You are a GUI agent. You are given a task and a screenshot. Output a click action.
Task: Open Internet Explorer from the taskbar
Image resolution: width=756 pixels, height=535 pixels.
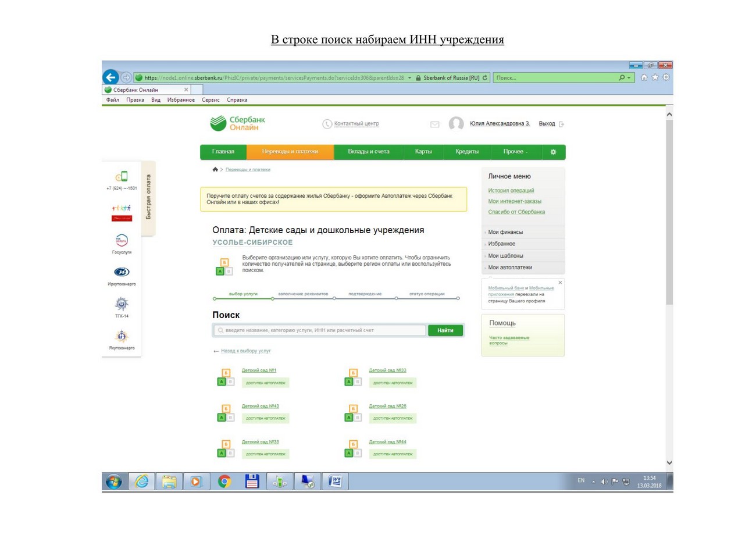[x=141, y=481]
